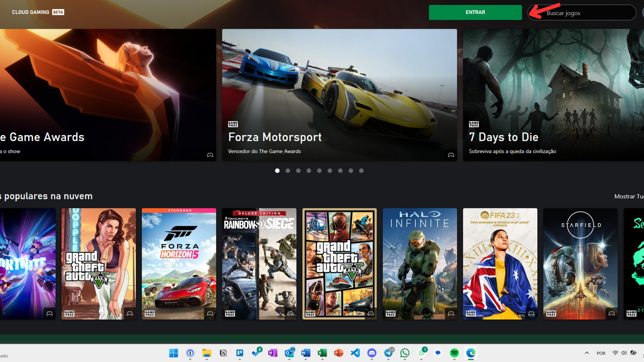Select the fifth carousel page dot
Viewport: 644px width, 362px height.
click(x=319, y=171)
